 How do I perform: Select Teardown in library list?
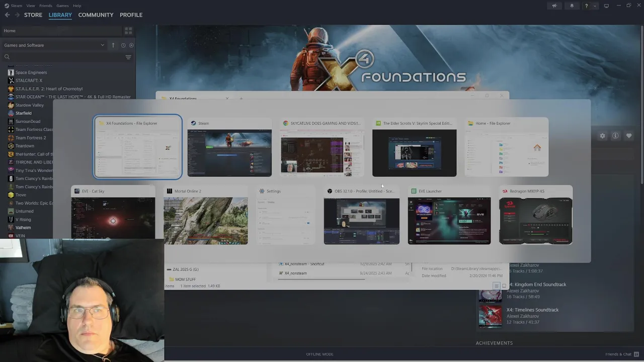pos(25,146)
